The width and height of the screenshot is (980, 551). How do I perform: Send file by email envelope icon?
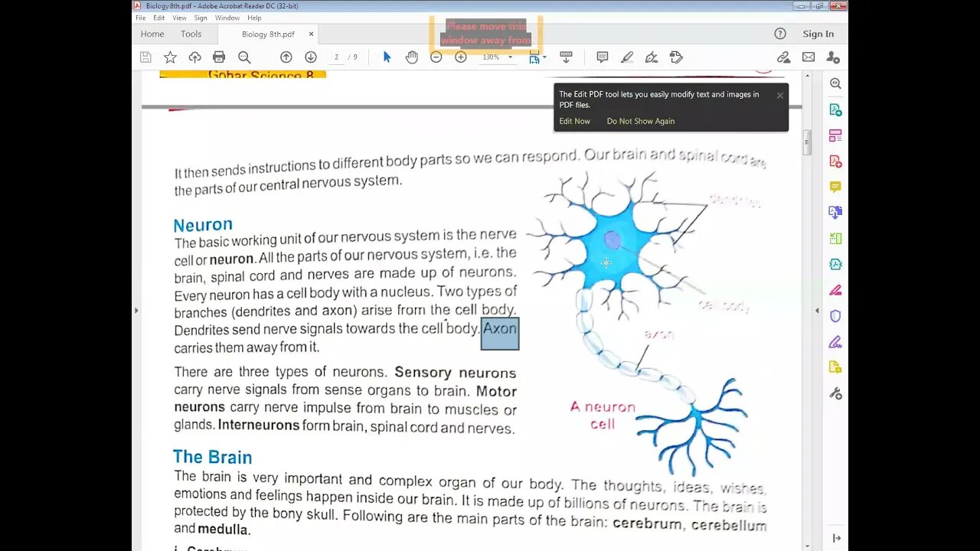point(808,57)
